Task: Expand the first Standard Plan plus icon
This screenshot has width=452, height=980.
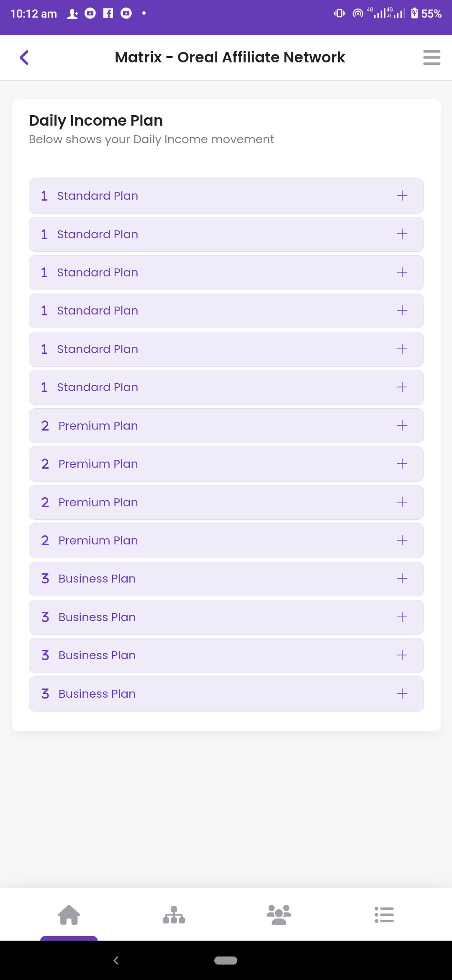Action: (x=402, y=196)
